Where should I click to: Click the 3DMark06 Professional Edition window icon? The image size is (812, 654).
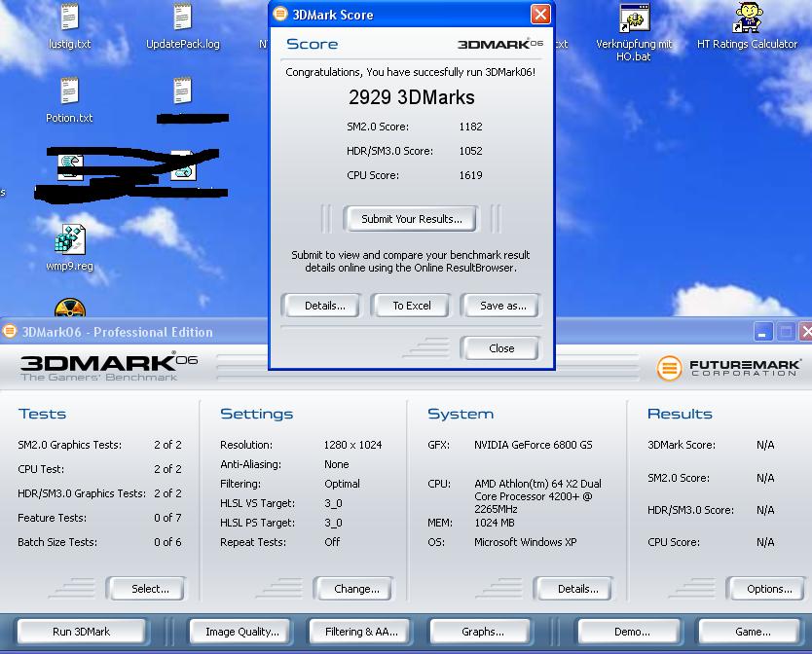(10, 332)
